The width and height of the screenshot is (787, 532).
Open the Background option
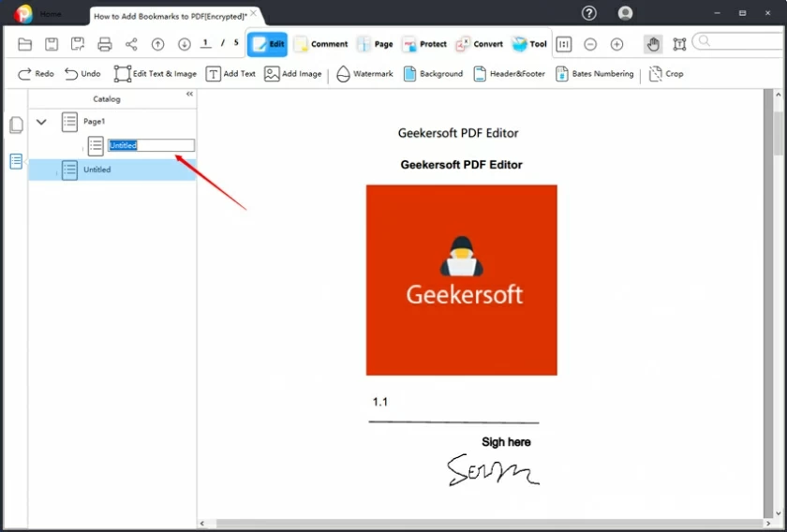pyautogui.click(x=434, y=74)
